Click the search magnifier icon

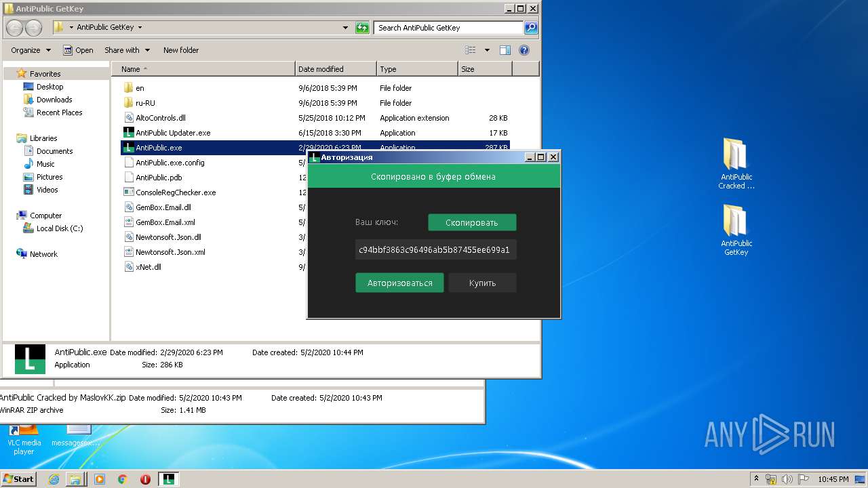[531, 28]
